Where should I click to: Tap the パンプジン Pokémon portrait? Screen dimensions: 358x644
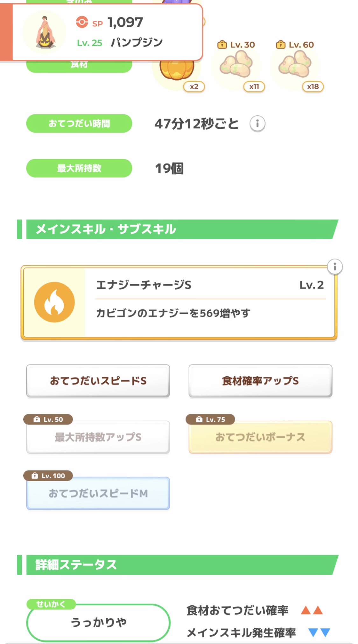click(45, 32)
